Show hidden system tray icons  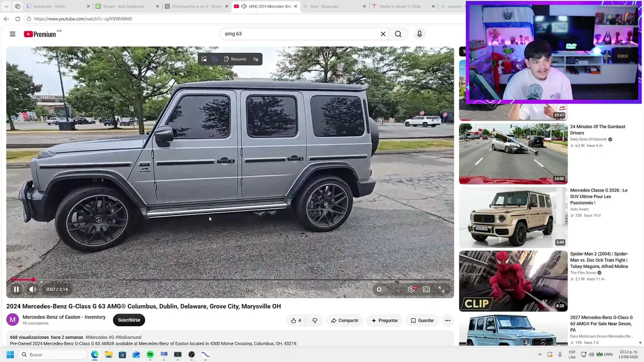point(540,354)
